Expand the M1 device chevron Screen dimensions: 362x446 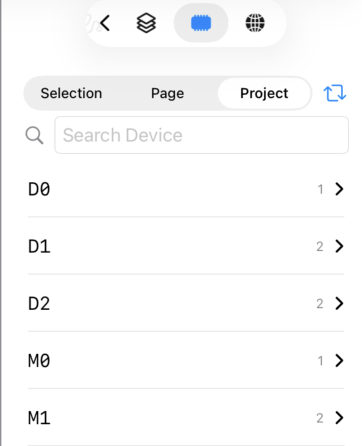[339, 418]
